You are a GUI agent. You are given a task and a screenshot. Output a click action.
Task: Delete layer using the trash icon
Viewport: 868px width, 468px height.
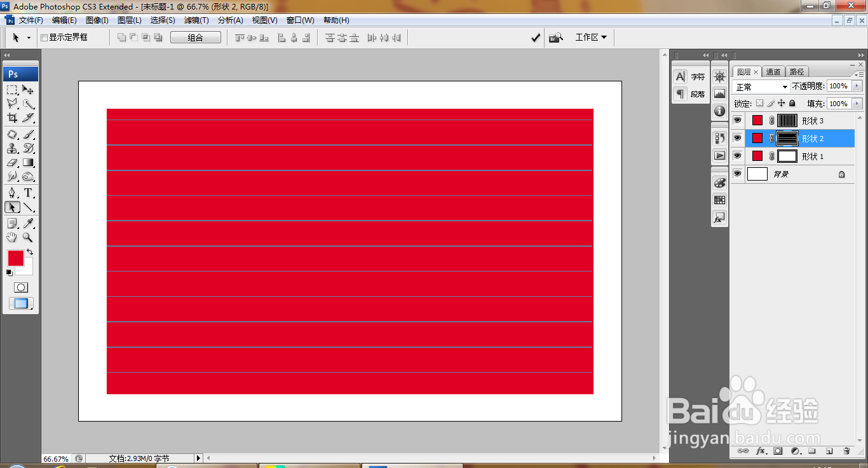(x=846, y=451)
